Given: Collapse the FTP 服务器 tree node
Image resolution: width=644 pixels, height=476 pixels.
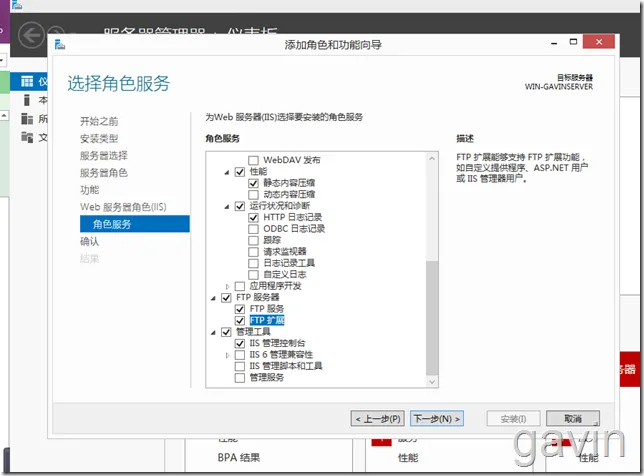Looking at the screenshot, I should coord(213,298).
